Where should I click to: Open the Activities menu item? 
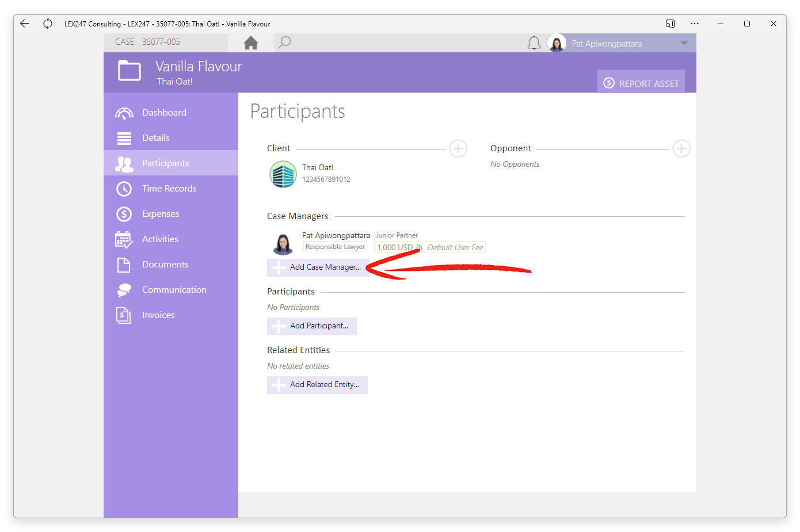tap(171, 239)
